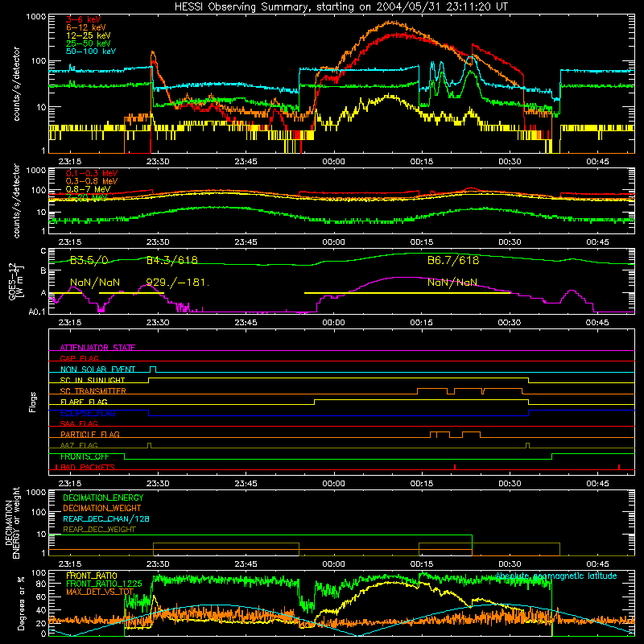Select the DECIMATION_ENERGY legend label
This screenshot has height=644, width=644.
click(x=103, y=497)
